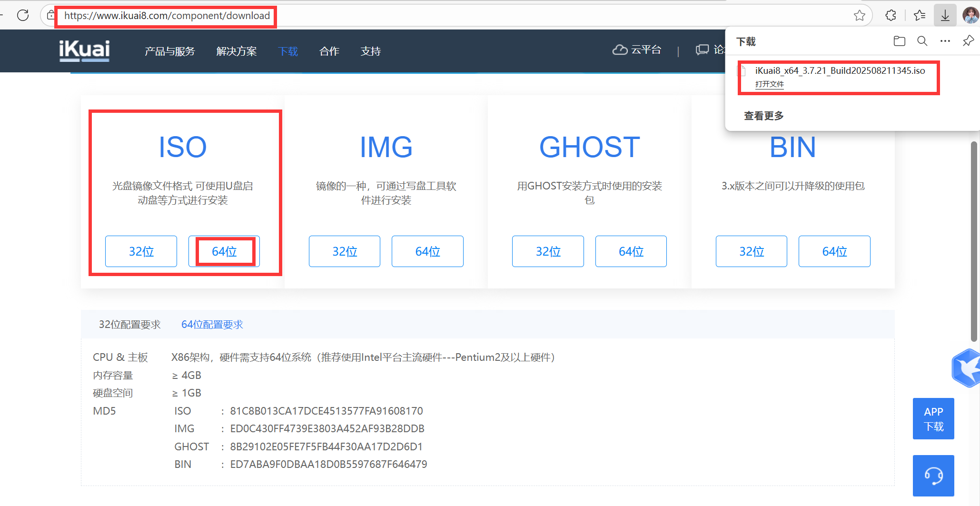The height and width of the screenshot is (506, 980).
Task: Click the iKuai logo
Action: point(84,50)
